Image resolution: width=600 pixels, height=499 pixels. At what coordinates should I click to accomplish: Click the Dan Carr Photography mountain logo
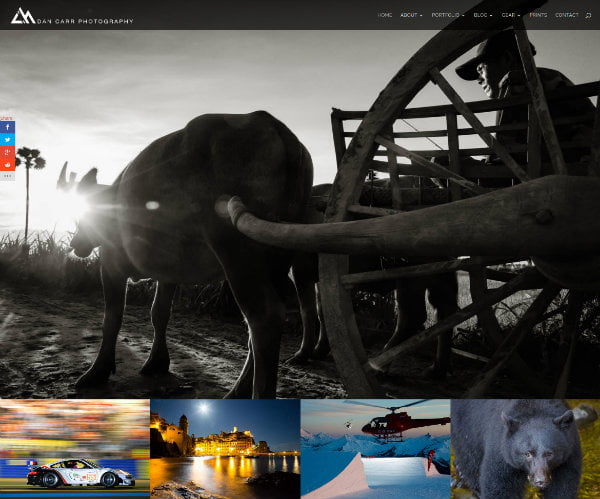point(22,15)
